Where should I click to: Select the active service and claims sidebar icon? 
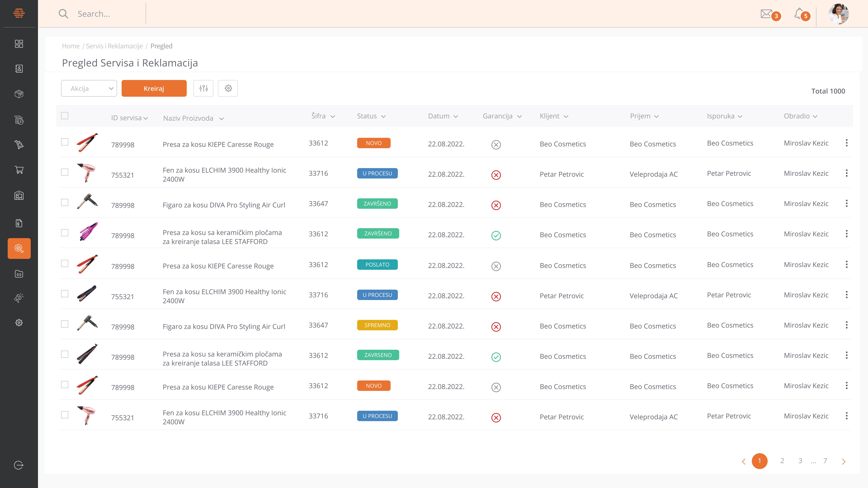[19, 249]
